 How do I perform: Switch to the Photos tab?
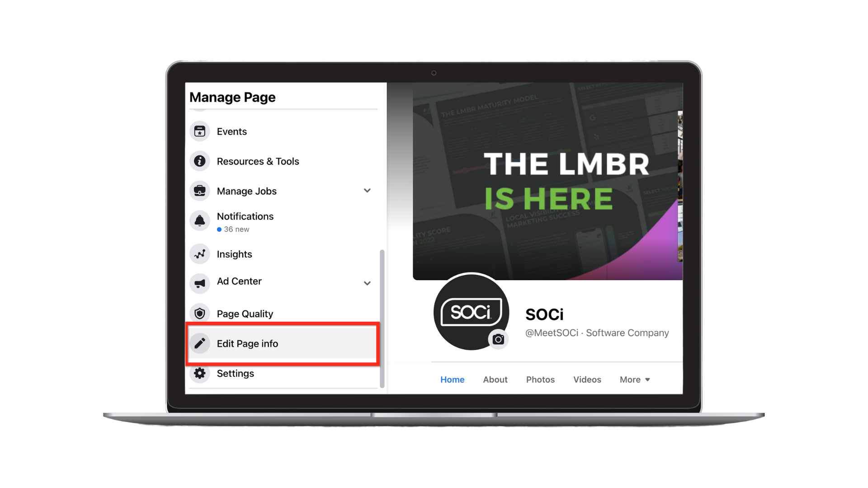[x=539, y=379]
